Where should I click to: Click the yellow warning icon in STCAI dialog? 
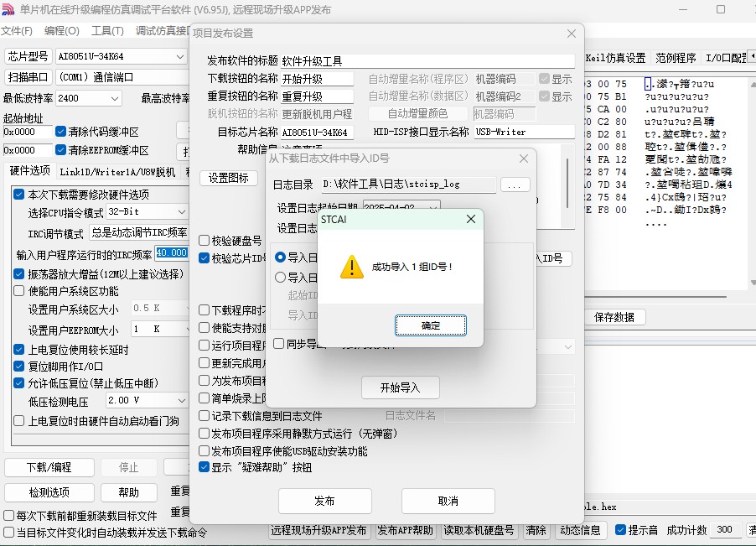click(x=352, y=267)
